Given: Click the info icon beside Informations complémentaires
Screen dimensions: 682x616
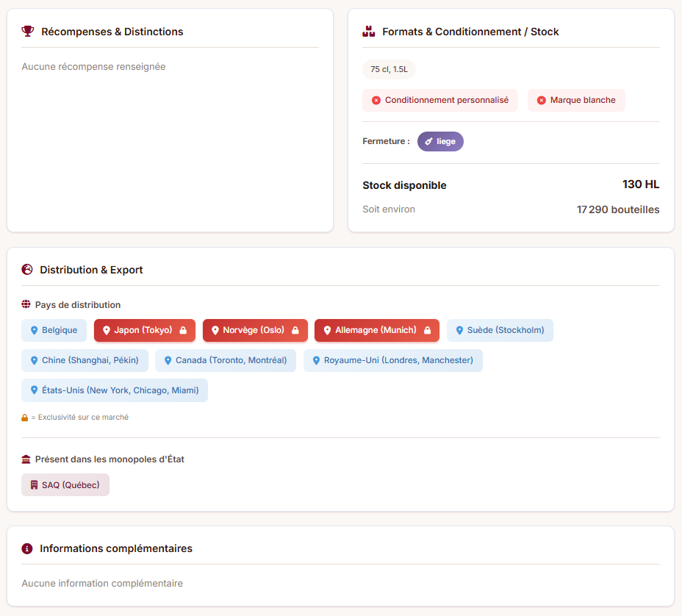Looking at the screenshot, I should 27,548.
